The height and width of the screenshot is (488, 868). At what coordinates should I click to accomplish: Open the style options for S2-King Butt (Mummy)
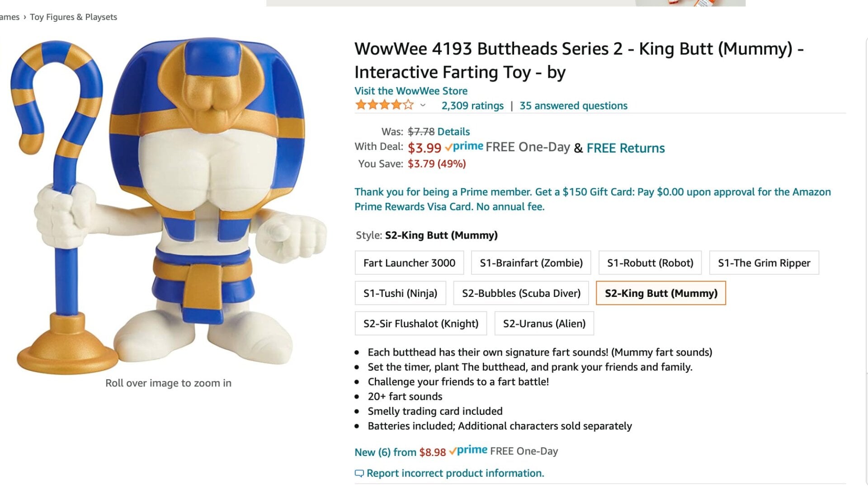(x=660, y=293)
